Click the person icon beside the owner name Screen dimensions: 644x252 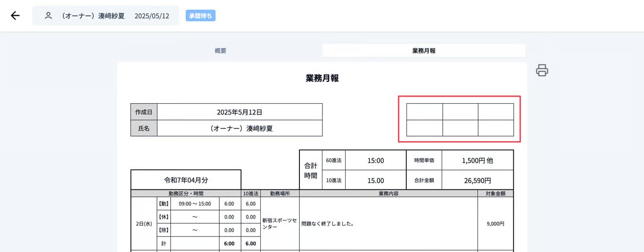48,16
